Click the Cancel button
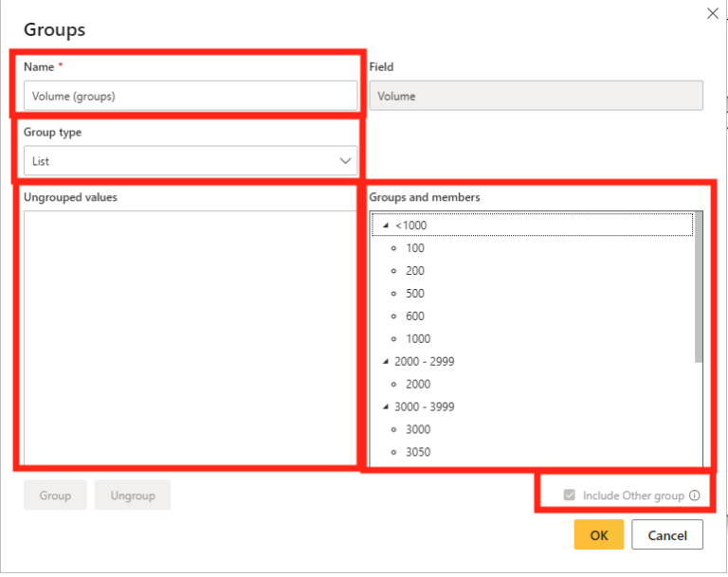The image size is (728, 577). tap(667, 534)
